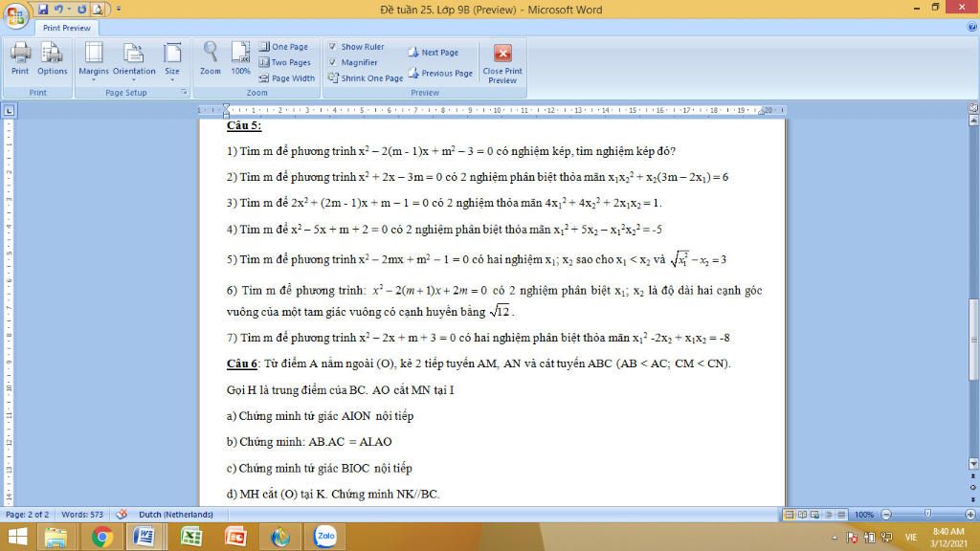Image resolution: width=980 pixels, height=551 pixels.
Task: Redo the action in quick access toolbar
Action: click(81, 10)
